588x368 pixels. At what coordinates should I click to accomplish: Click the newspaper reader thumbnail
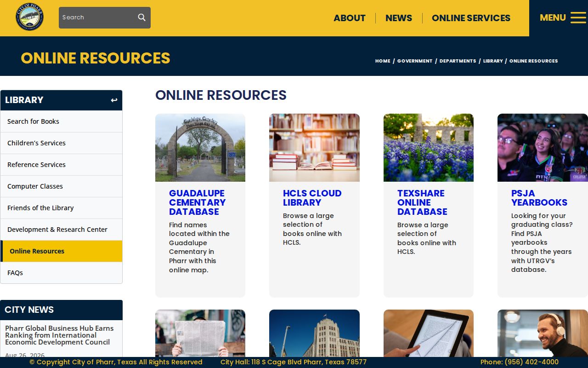(x=200, y=333)
